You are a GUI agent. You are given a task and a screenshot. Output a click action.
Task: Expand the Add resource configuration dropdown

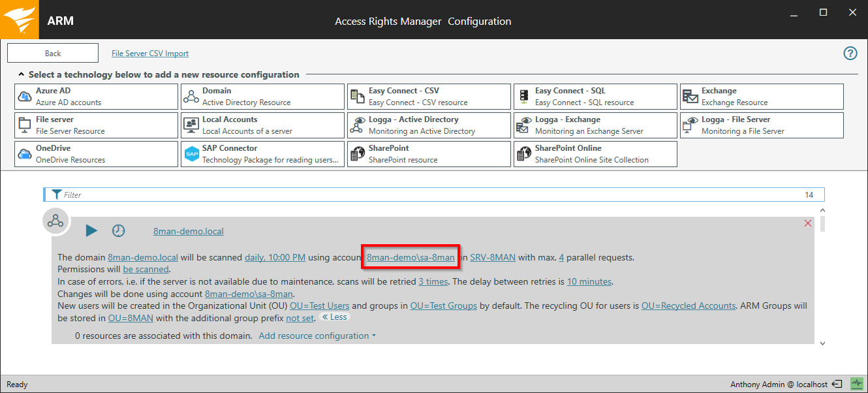click(x=317, y=336)
